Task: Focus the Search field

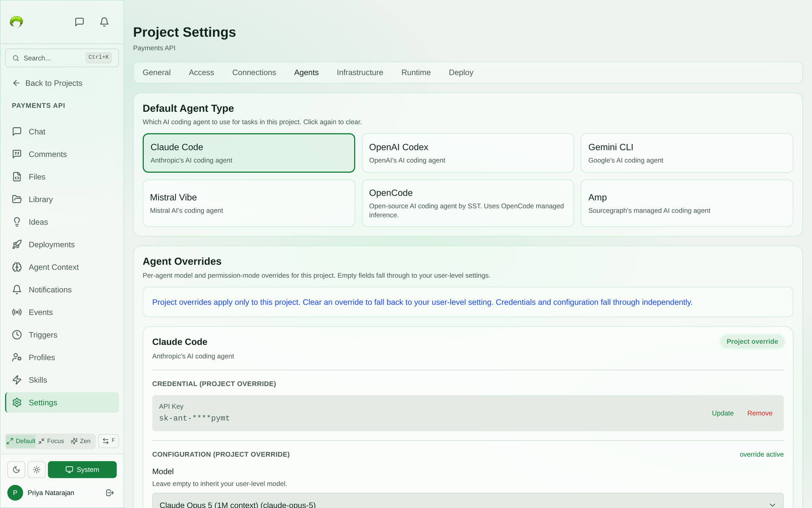Action: click(x=62, y=58)
